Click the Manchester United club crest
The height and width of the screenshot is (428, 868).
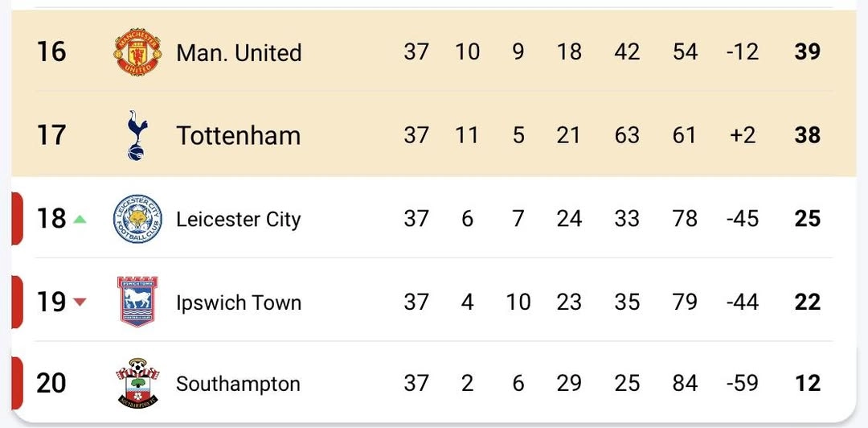click(x=137, y=52)
